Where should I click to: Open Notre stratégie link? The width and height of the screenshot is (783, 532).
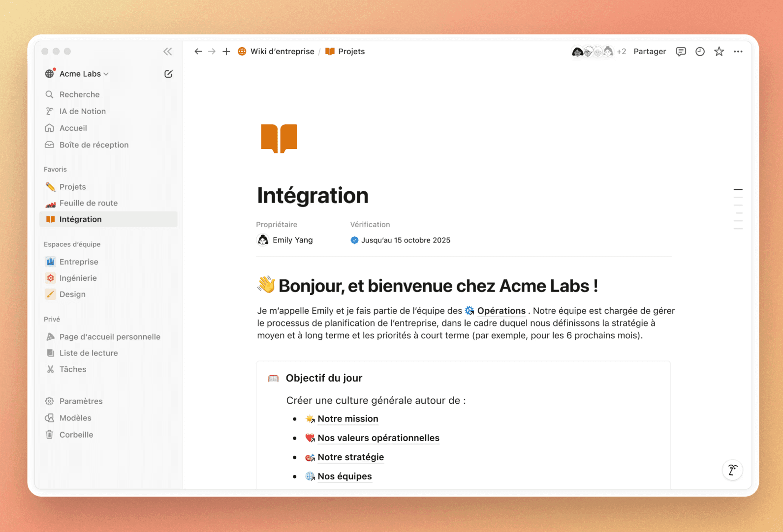pyautogui.click(x=345, y=457)
